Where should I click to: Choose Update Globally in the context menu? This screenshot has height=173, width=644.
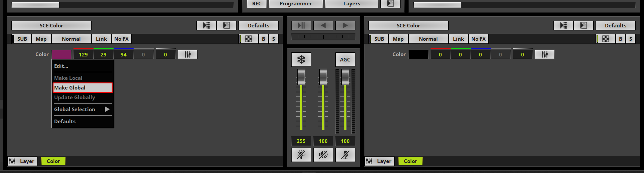83,98
